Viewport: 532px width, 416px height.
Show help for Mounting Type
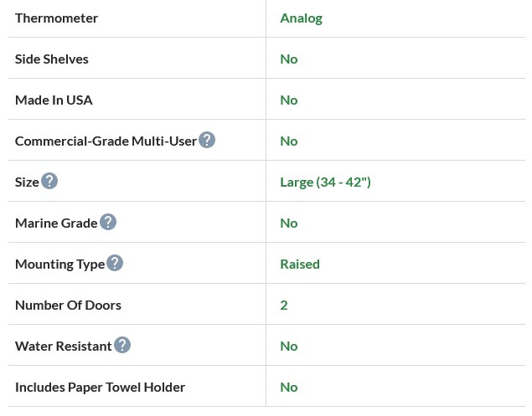(115, 264)
